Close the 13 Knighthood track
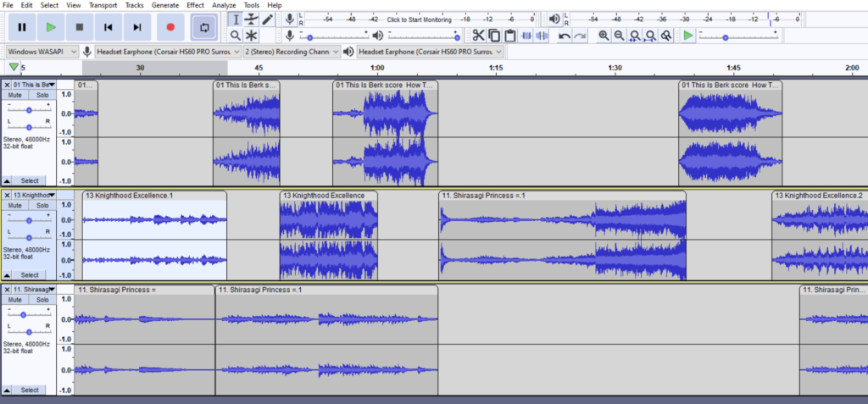868x404 pixels. [7, 196]
